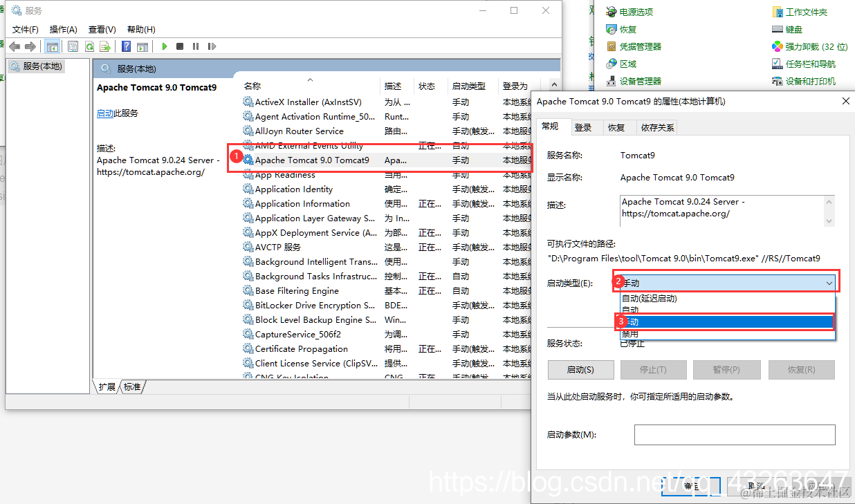Click gear icon of BitLocker Drive Encryption row
The image size is (855, 504).
point(248,305)
